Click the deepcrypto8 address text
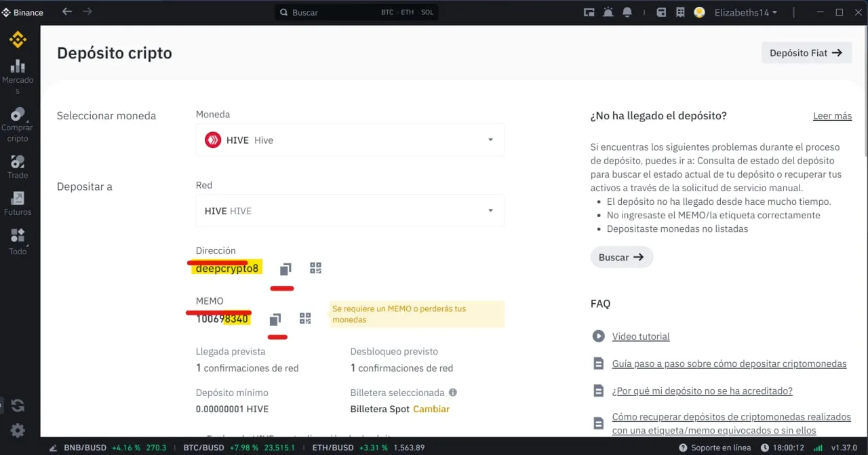This screenshot has height=455, width=868. (x=227, y=268)
